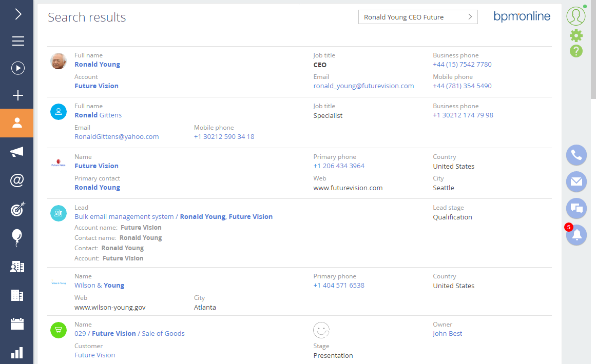Click the job title 'Specialist'
596x364 pixels.
[328, 116]
